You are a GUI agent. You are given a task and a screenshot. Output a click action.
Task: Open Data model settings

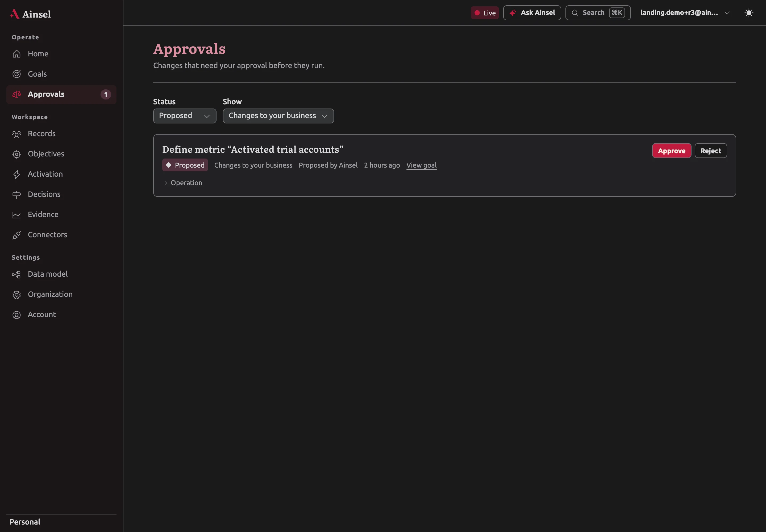click(x=61, y=274)
